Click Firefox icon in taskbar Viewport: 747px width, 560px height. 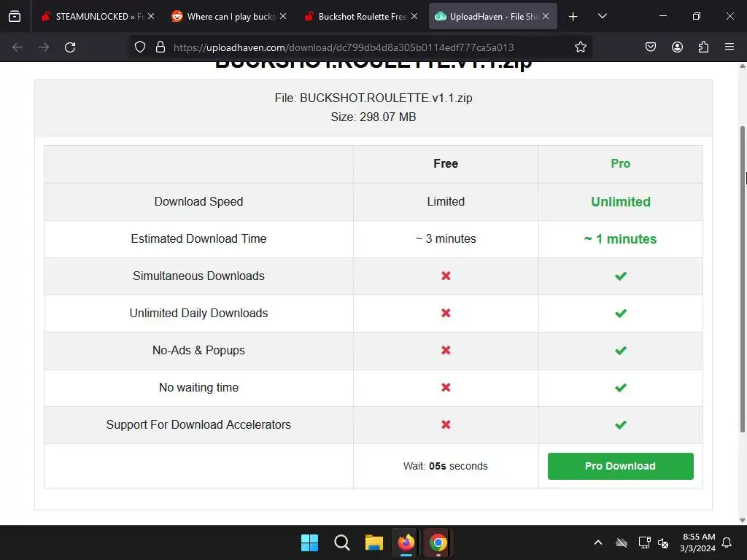coord(406,542)
